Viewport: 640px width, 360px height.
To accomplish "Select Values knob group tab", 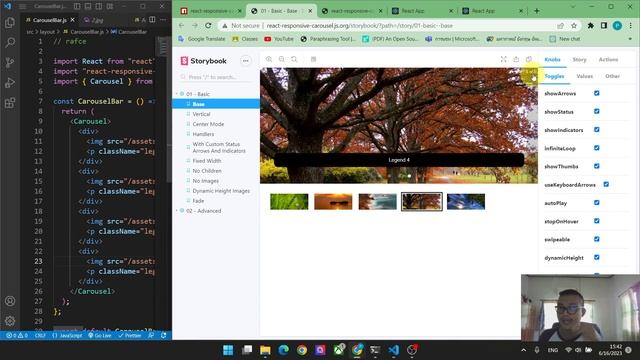I will click(584, 76).
